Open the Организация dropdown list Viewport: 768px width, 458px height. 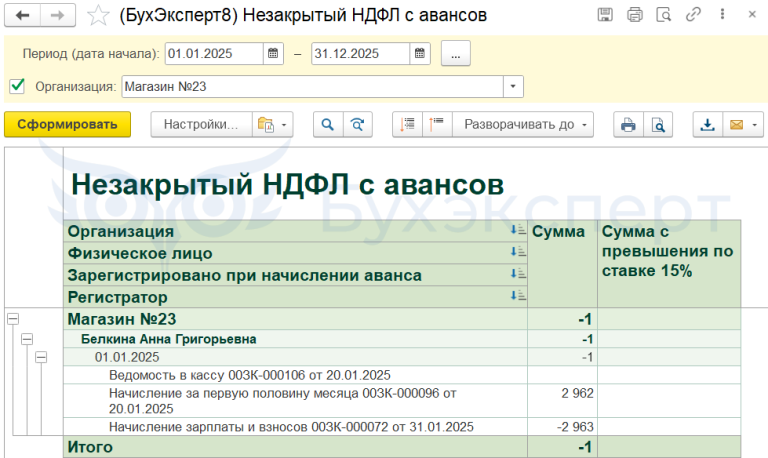(514, 87)
